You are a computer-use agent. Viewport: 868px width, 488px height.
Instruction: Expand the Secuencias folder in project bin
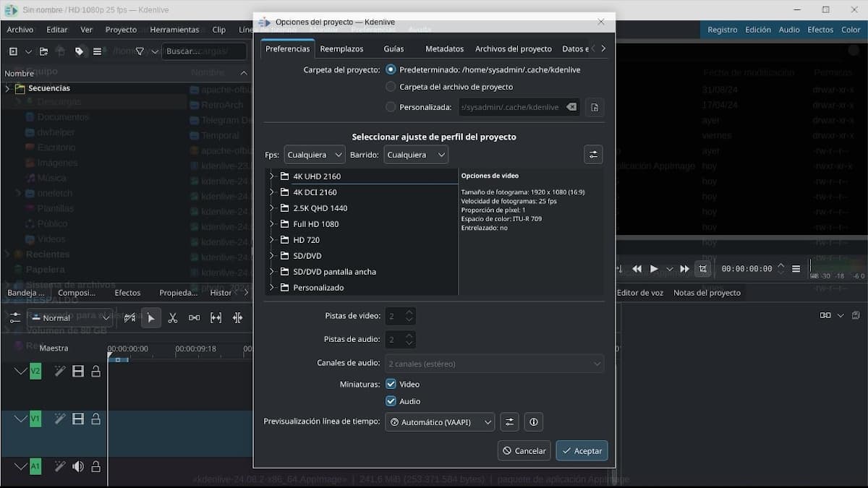pos(8,88)
